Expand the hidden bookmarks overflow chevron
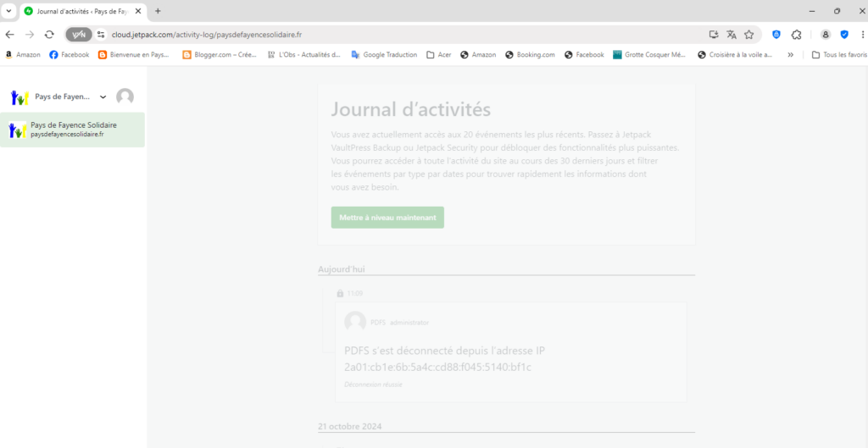 point(790,55)
